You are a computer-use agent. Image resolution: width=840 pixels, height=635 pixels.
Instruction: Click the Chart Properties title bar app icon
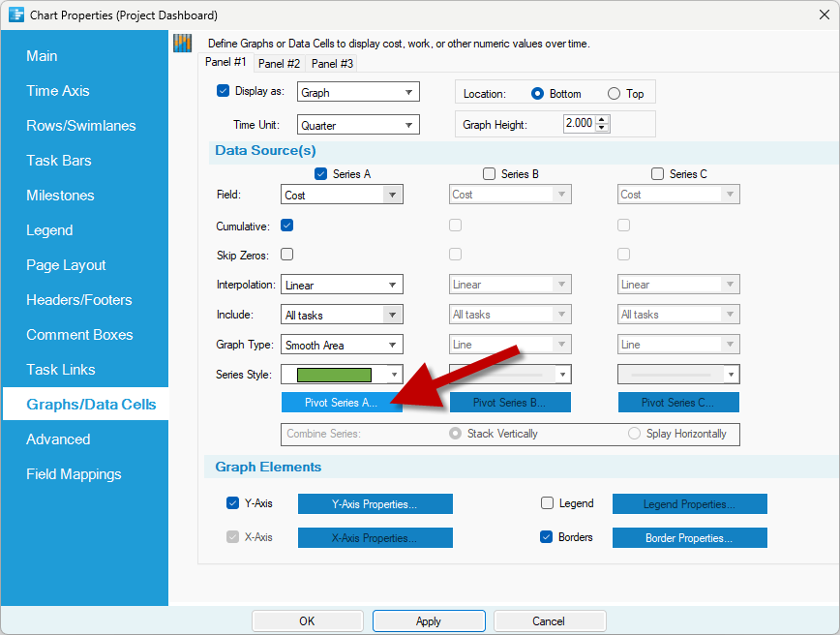[x=16, y=15]
